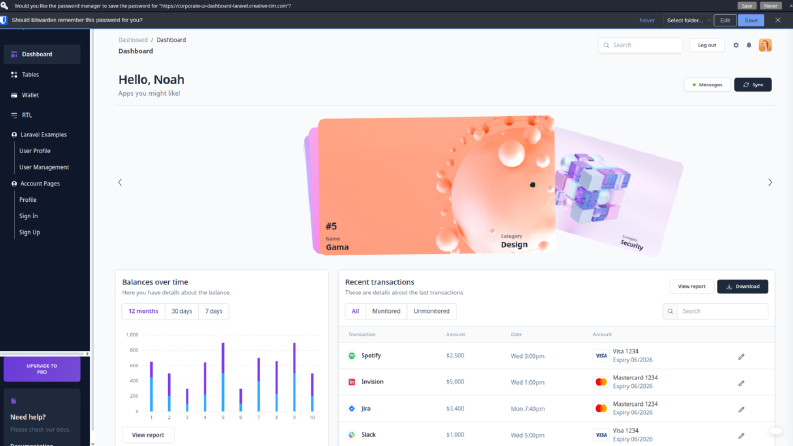The height and width of the screenshot is (446, 793).
Task: Open the Sign In page link
Action: pyautogui.click(x=28, y=216)
